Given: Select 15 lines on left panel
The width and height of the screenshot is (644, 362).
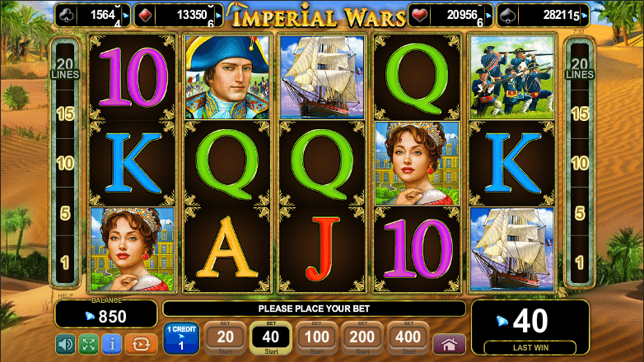Looking at the screenshot, I should pos(65,114).
